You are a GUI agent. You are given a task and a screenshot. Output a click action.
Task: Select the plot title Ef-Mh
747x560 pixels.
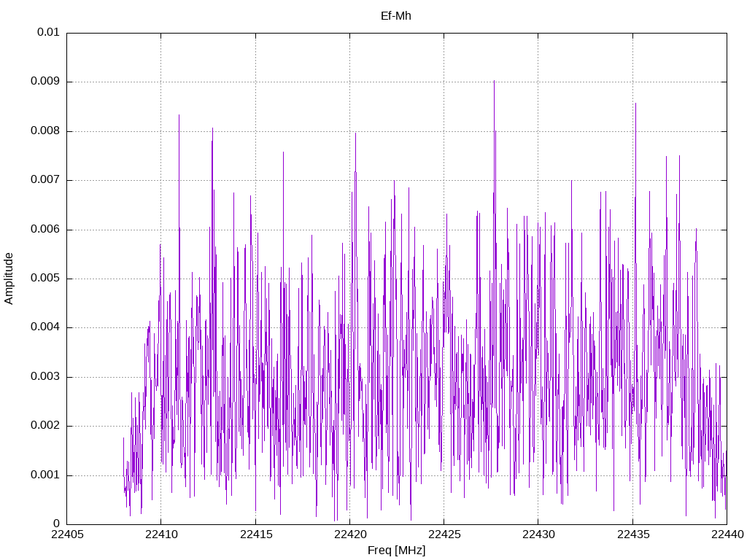[x=396, y=16]
